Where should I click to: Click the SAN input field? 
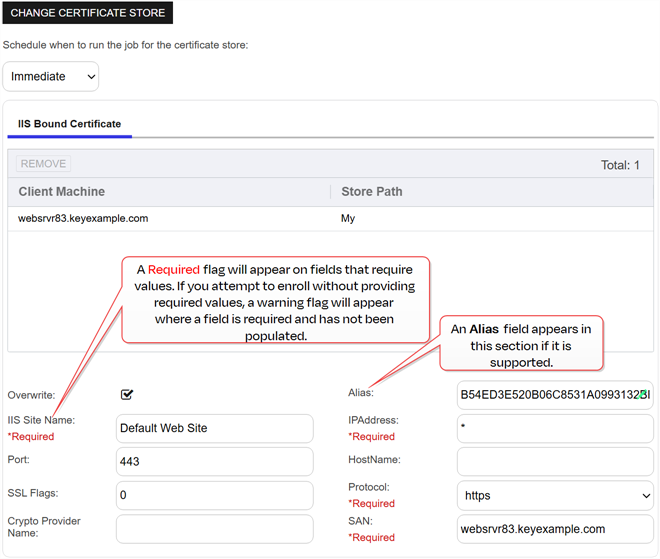tap(555, 529)
